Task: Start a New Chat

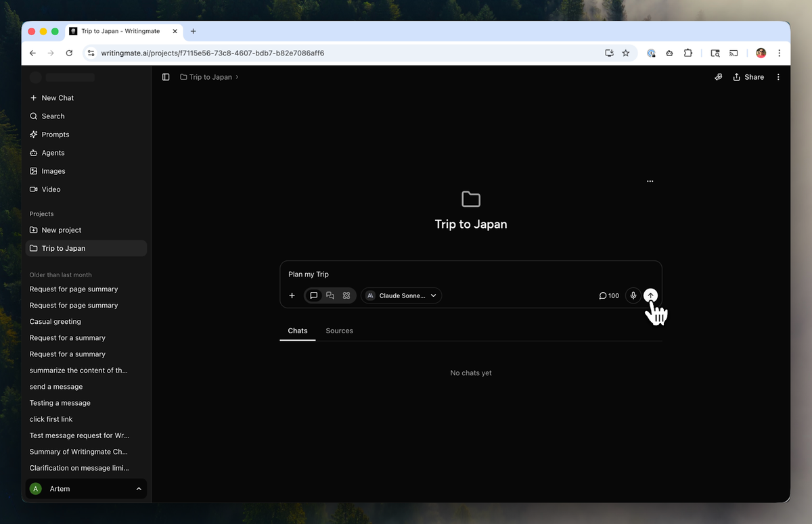Action: (58, 98)
